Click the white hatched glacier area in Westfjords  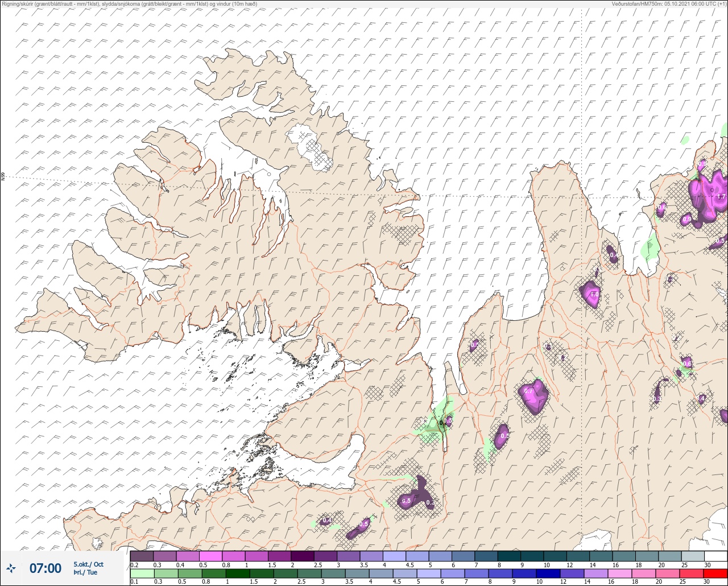[x=310, y=148]
